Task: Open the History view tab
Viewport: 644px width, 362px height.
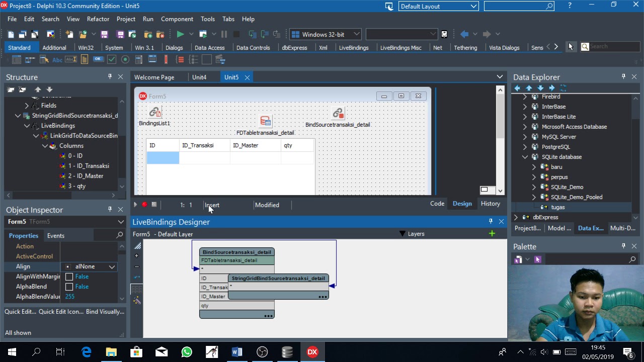Action: coord(490,204)
